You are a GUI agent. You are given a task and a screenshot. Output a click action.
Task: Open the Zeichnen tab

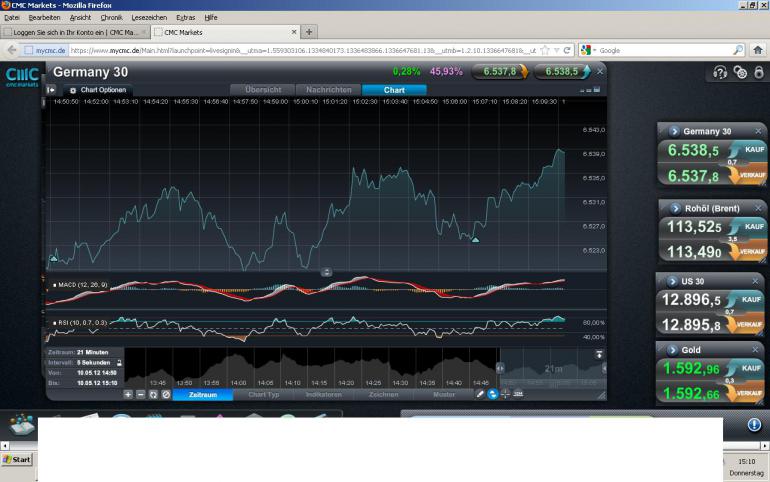pos(384,395)
